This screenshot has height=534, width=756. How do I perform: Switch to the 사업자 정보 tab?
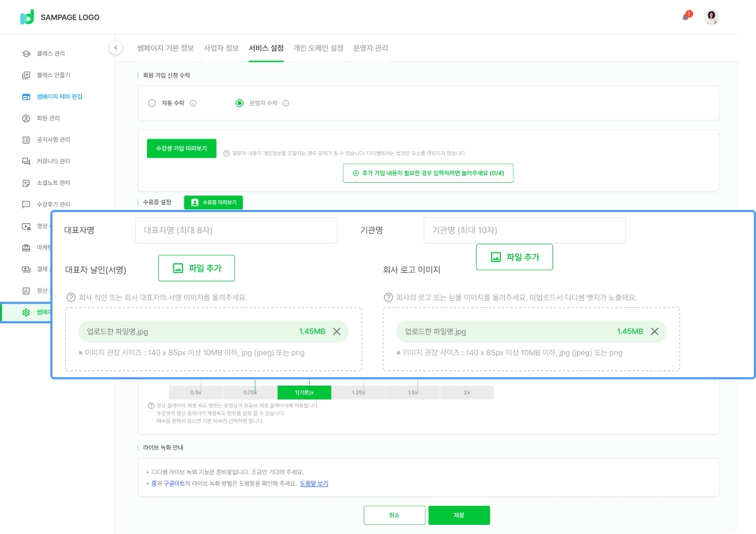click(221, 48)
